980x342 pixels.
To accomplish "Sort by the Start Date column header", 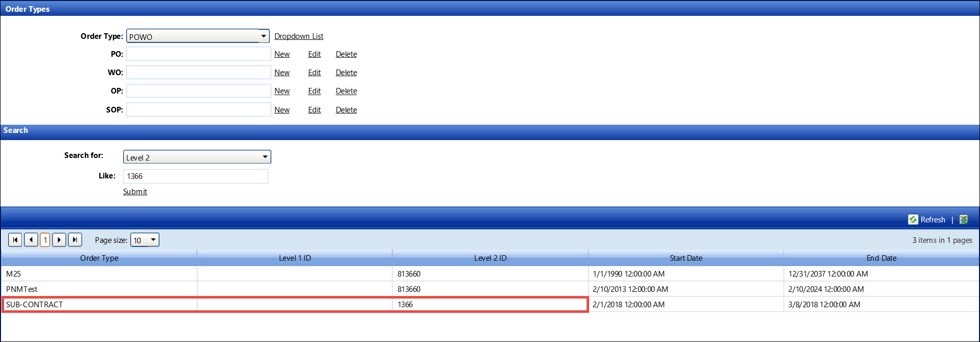I will pos(686,258).
